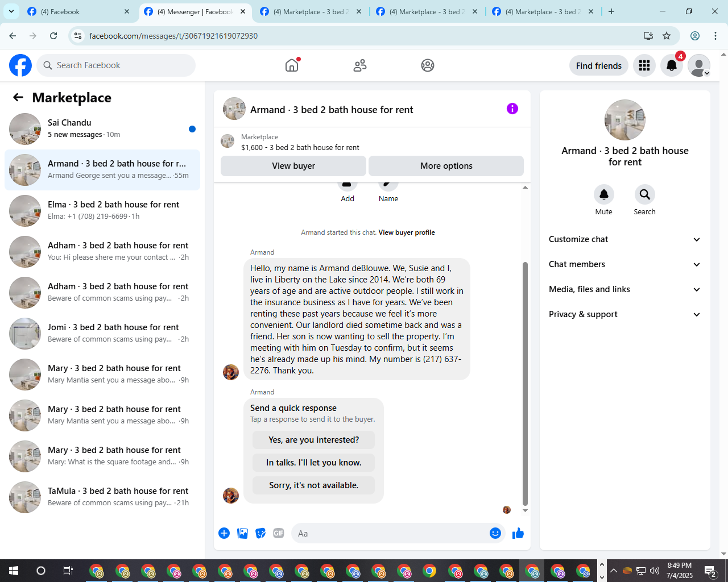This screenshot has height=582, width=728.
Task: Expand the Customize chat section
Action: coord(625,239)
